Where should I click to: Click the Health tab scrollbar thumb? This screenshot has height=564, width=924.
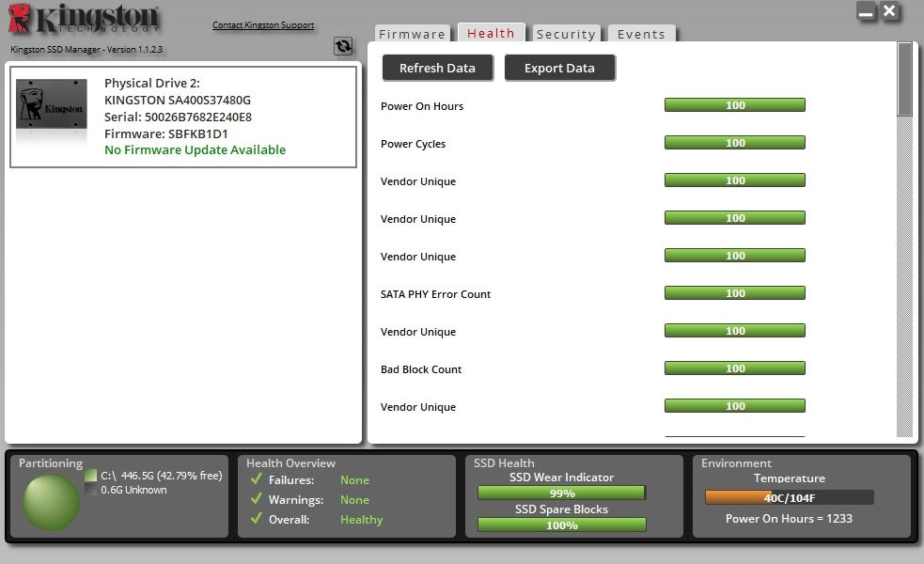[x=904, y=79]
